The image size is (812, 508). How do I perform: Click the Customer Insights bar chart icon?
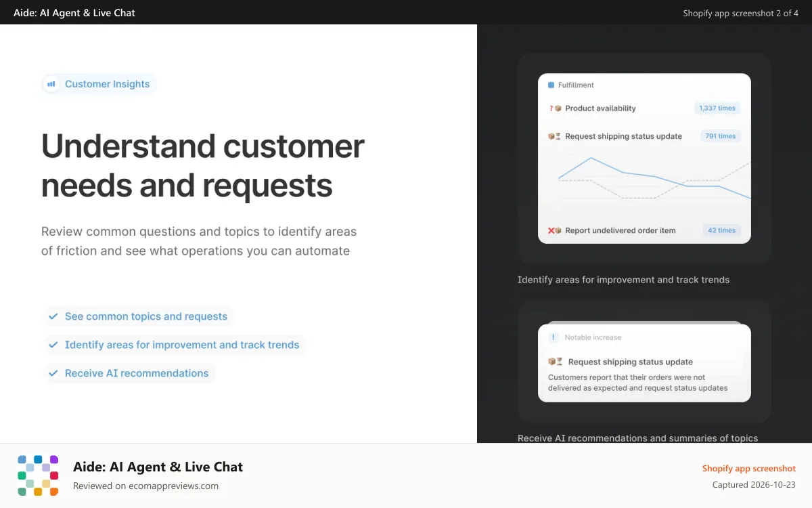point(51,84)
